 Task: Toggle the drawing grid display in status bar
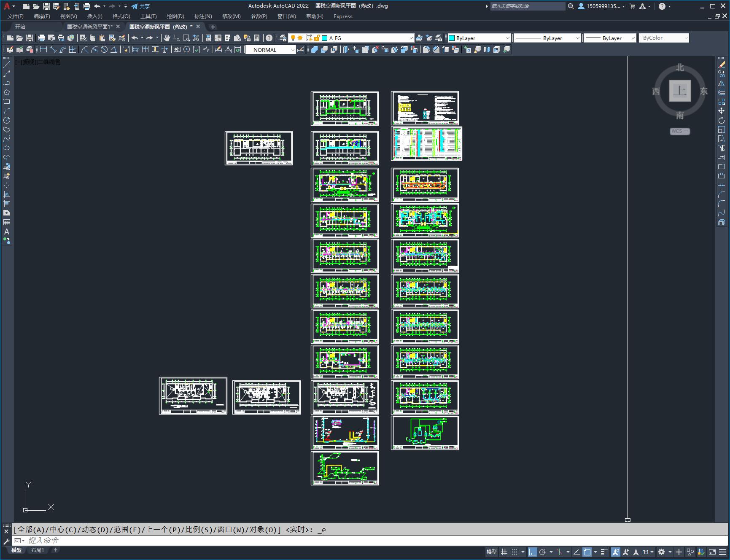(504, 552)
